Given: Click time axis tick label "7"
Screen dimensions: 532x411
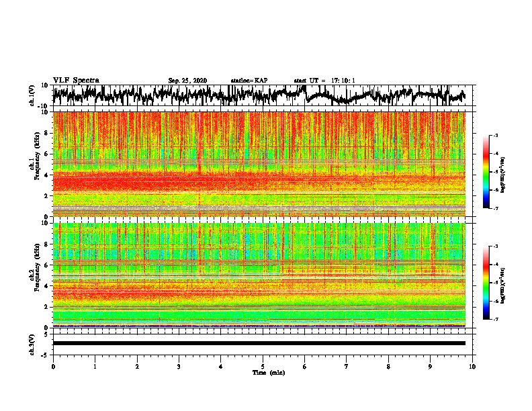Looking at the screenshot, I should [347, 367].
